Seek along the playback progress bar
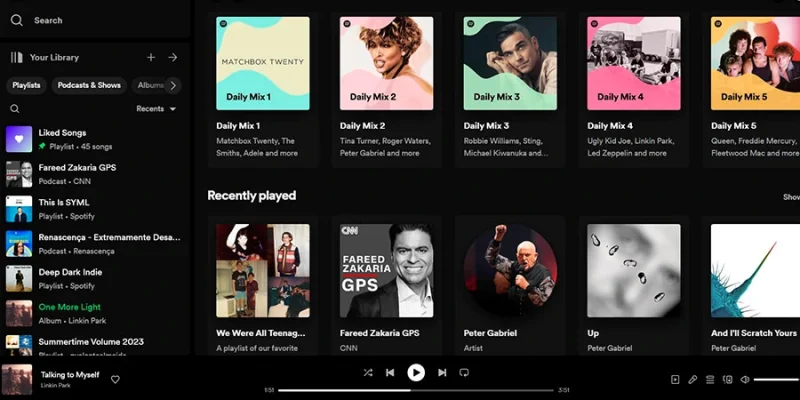The height and width of the screenshot is (400, 800). tap(416, 390)
